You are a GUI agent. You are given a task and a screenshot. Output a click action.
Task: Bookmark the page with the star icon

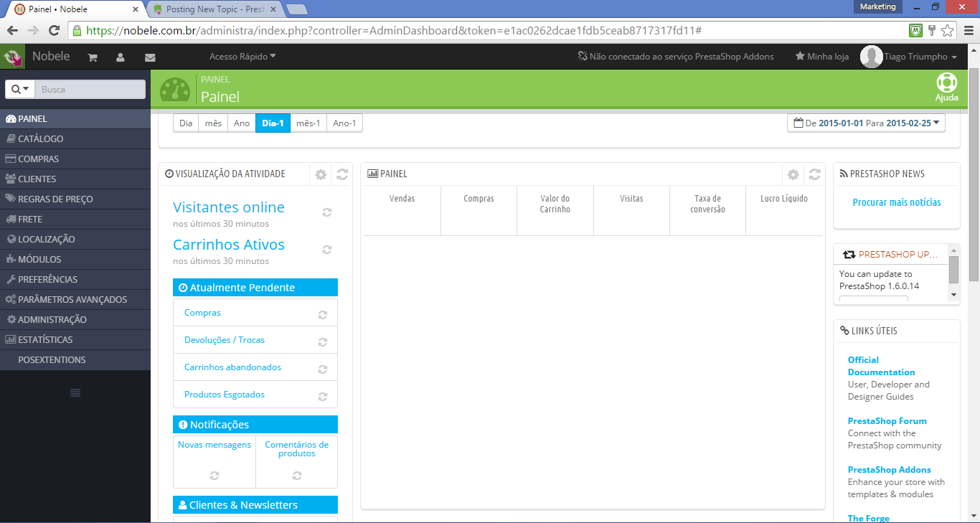[x=948, y=30]
